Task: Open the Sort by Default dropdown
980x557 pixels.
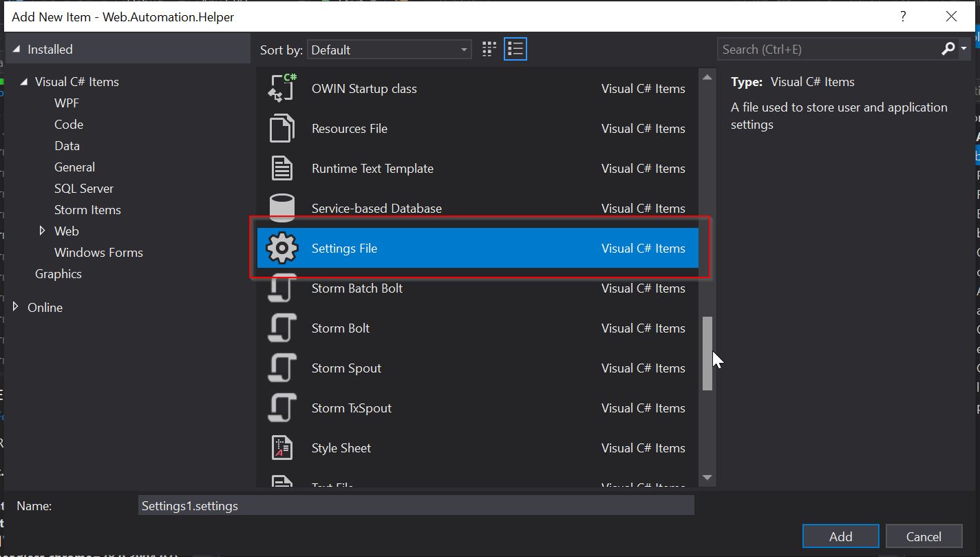Action: click(x=389, y=50)
